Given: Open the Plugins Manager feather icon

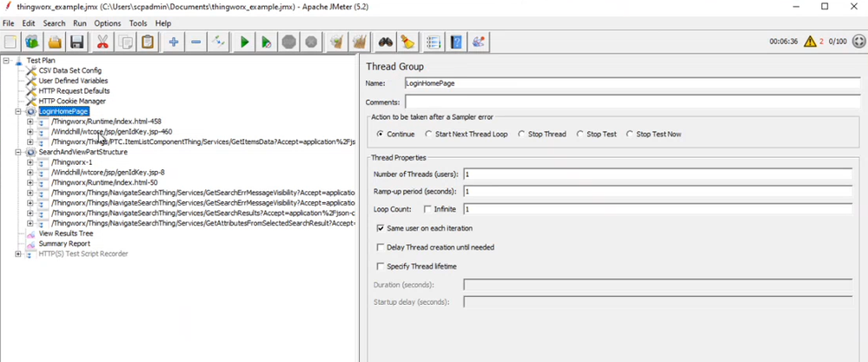Looking at the screenshot, I should point(478,42).
